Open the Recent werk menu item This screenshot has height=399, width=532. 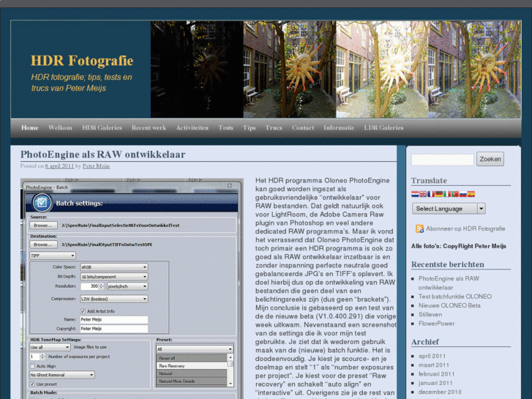tap(149, 127)
